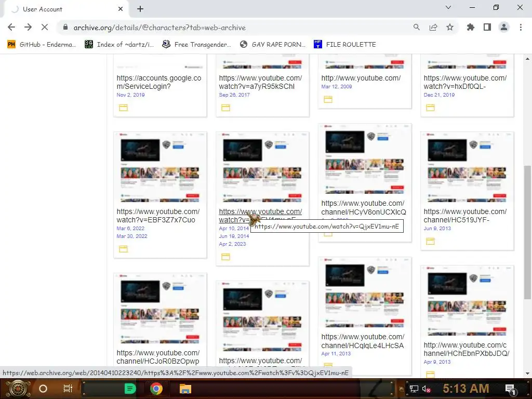This screenshot has height=399, width=532.
Task: Click the Mar 6, 2022 capture date
Action: 130,229
